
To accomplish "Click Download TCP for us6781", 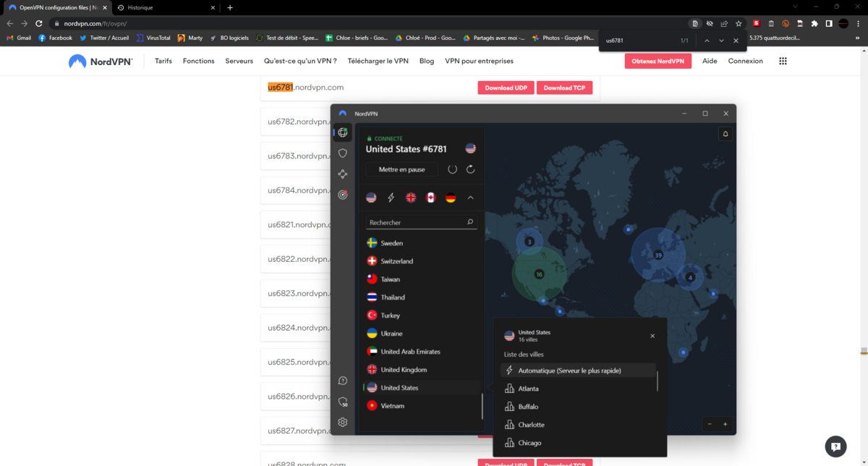I will pos(564,88).
